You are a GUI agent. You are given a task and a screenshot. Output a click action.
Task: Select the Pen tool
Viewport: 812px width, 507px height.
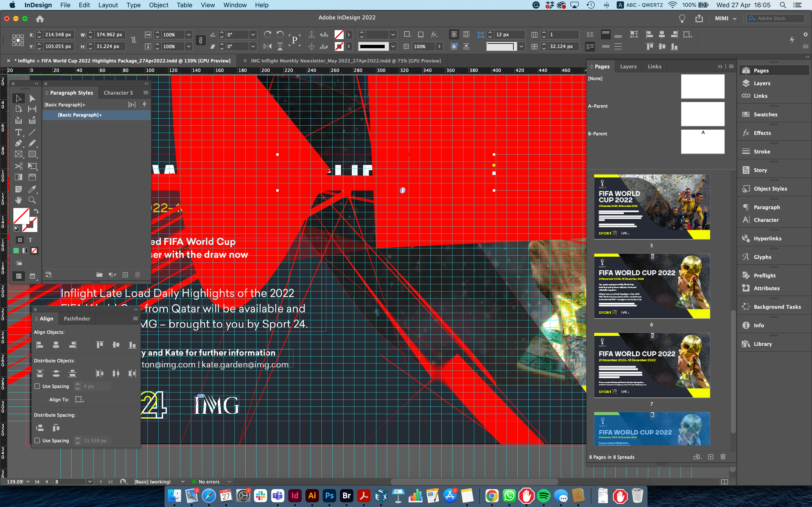pos(18,143)
